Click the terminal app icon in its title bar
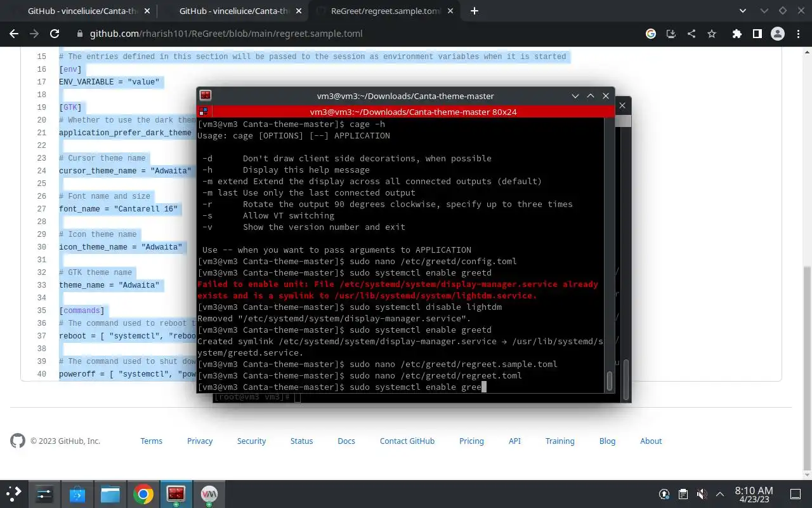The image size is (812, 508). coord(206,96)
